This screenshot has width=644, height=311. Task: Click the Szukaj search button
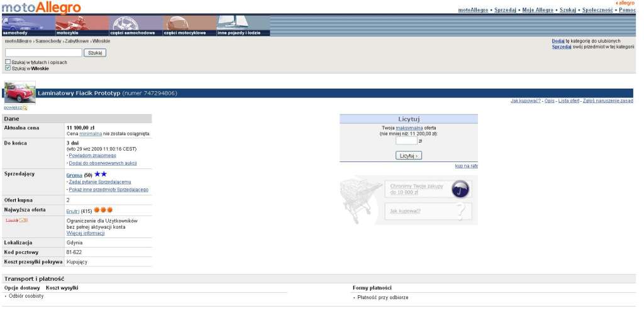tap(95, 53)
